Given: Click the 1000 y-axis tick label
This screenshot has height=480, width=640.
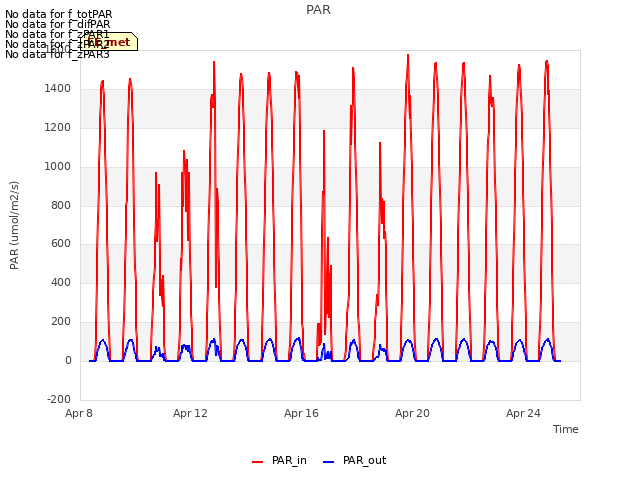Looking at the screenshot, I should click(58, 167).
